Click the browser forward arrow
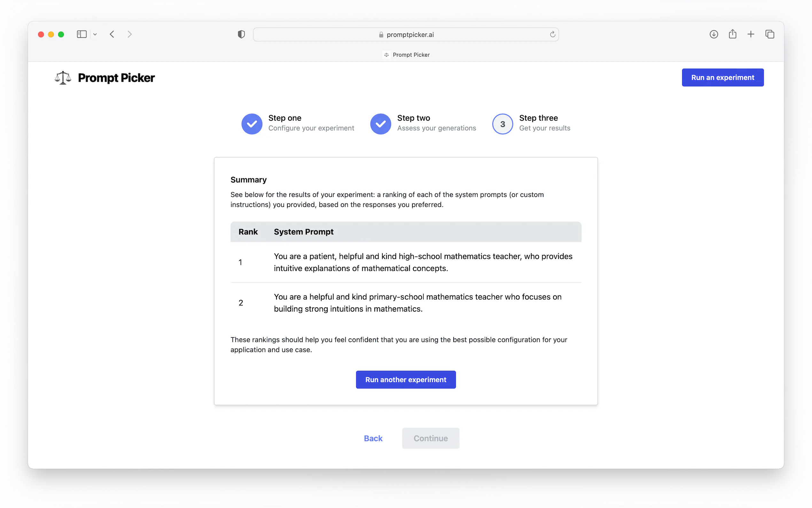 pos(129,34)
